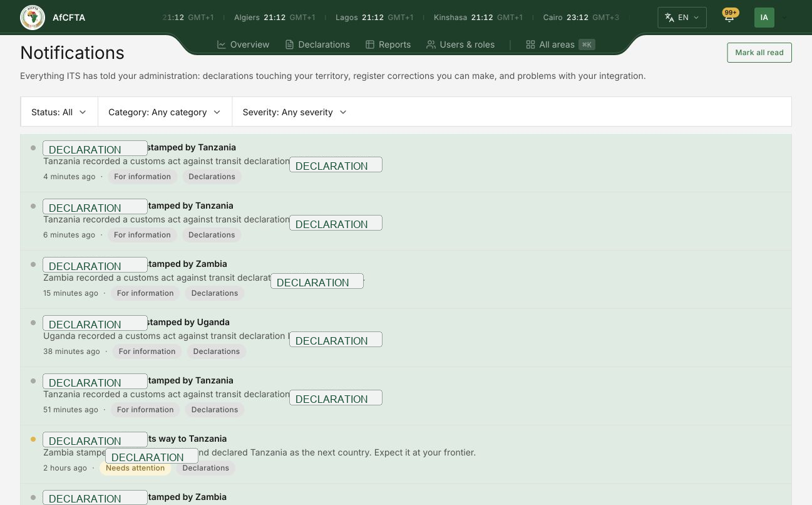Click the Overview chart icon
This screenshot has width=812, height=505.
(222, 44)
